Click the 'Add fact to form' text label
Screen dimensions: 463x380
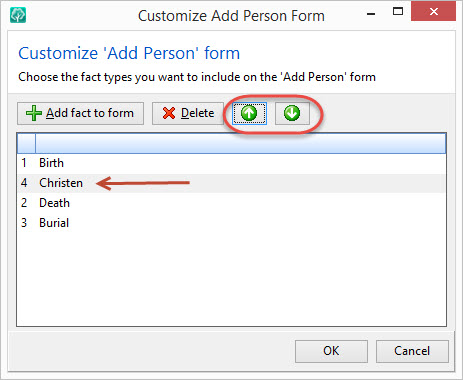coord(90,113)
